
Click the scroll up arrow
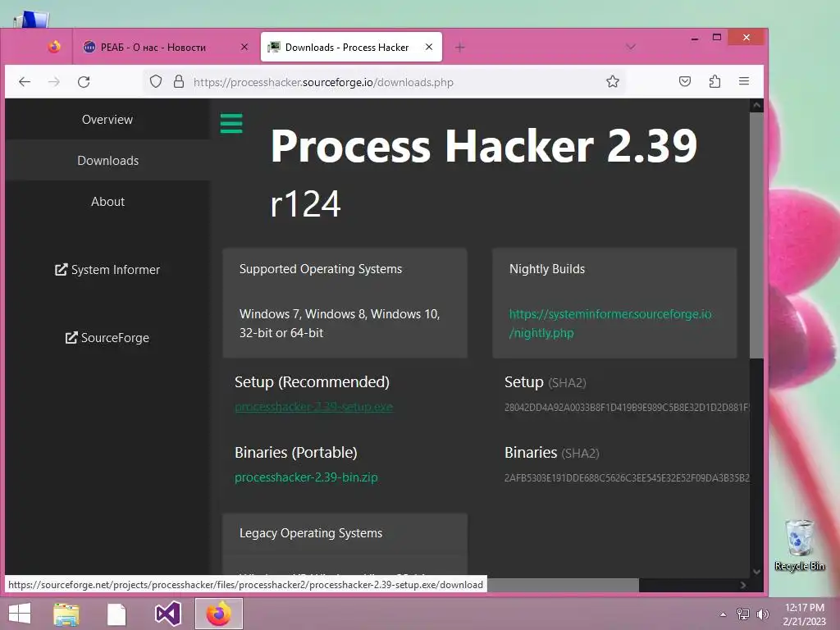[x=756, y=106]
